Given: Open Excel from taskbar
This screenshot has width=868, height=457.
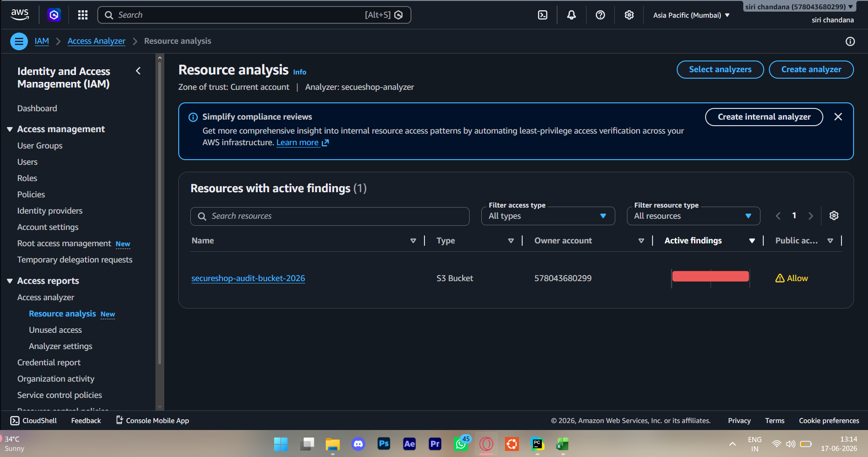Looking at the screenshot, I should [x=563, y=444].
